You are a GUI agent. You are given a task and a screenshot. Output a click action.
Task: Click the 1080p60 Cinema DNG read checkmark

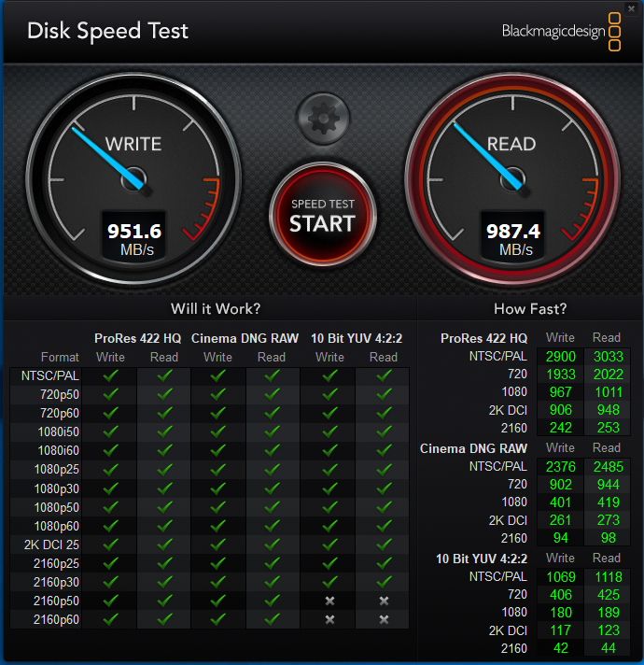coord(272,526)
